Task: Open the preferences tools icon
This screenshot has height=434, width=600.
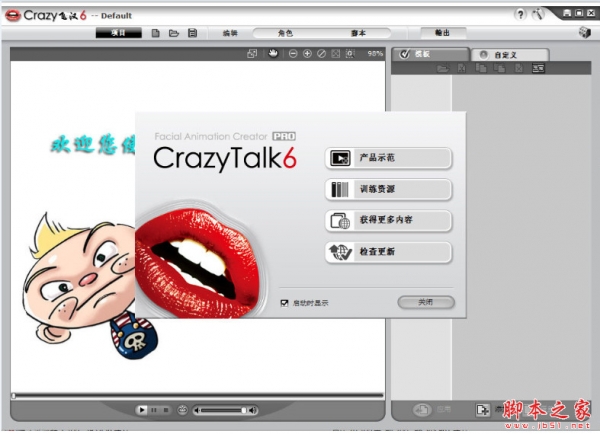Action: [538, 15]
